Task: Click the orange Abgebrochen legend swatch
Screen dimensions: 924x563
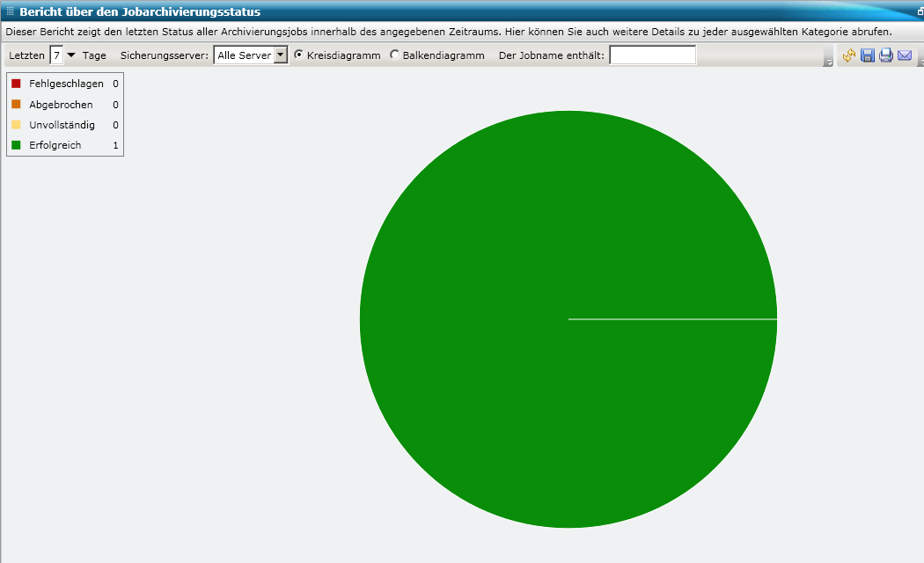Action: (16, 104)
